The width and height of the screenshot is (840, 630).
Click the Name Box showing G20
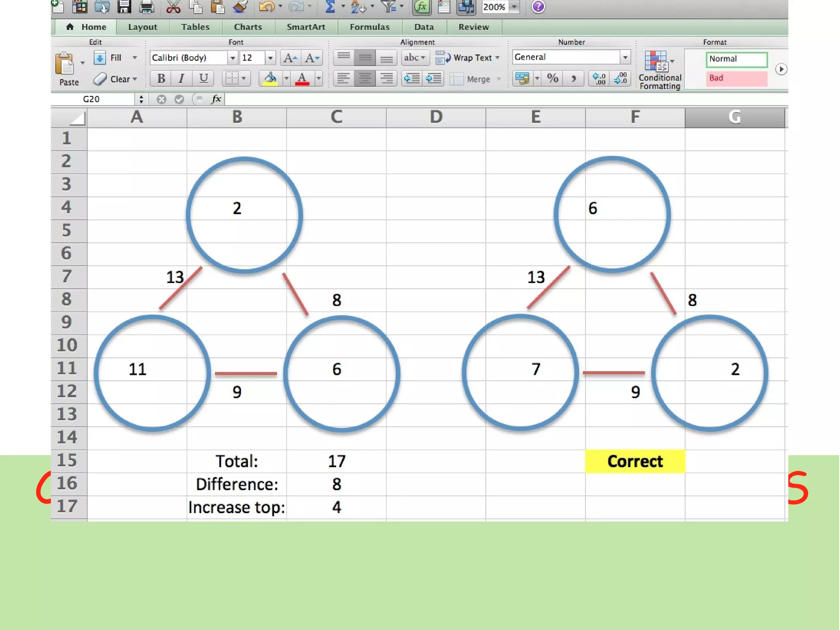94,99
